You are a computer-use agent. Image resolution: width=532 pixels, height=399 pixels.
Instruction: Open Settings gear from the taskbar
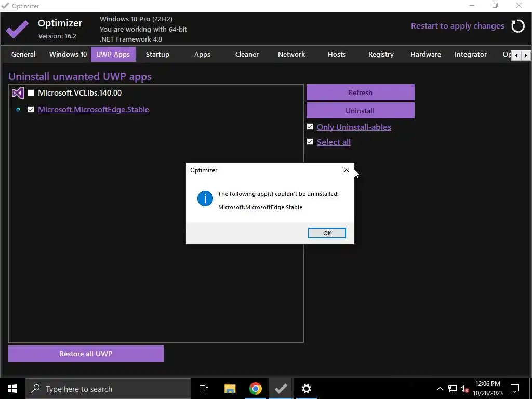[x=306, y=389]
